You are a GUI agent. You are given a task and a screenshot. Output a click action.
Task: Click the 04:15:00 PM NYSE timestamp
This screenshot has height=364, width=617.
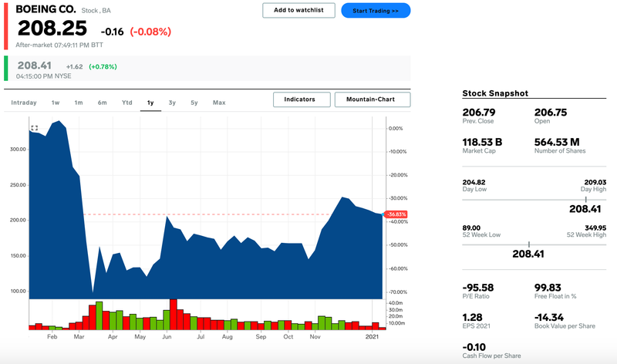point(44,76)
